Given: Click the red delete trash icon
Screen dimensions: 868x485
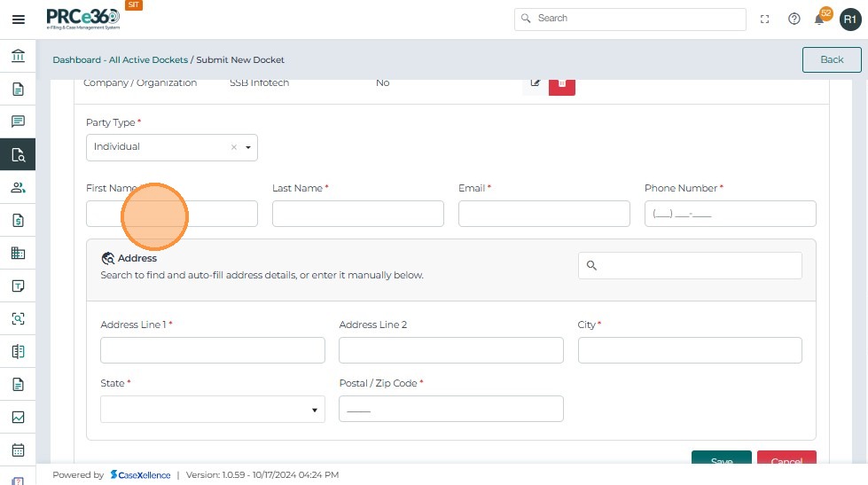Looking at the screenshot, I should click(561, 83).
